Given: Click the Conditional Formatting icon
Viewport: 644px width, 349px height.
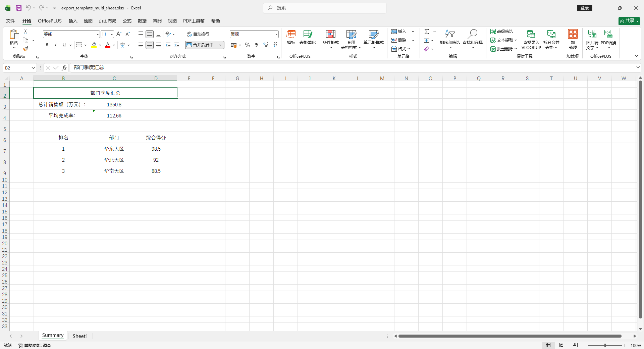Looking at the screenshot, I should point(330,34).
